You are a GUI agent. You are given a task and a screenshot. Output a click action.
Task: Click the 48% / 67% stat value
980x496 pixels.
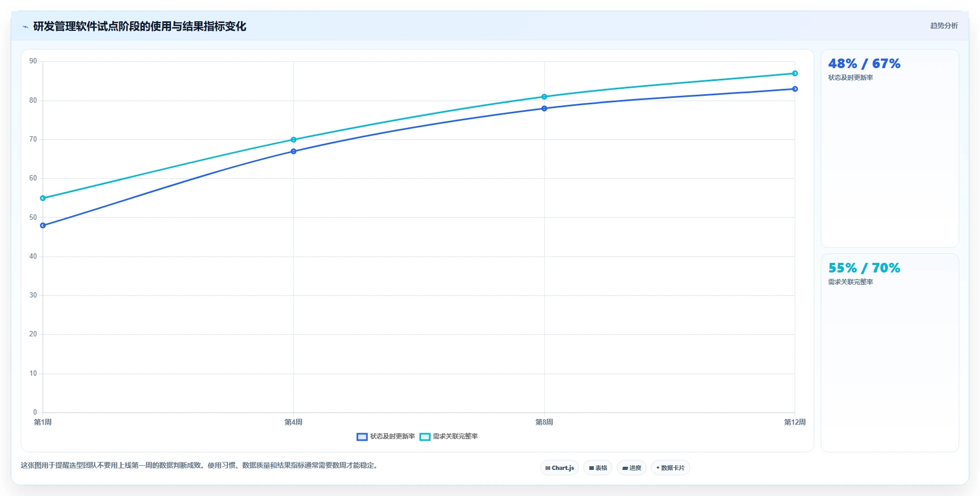864,64
